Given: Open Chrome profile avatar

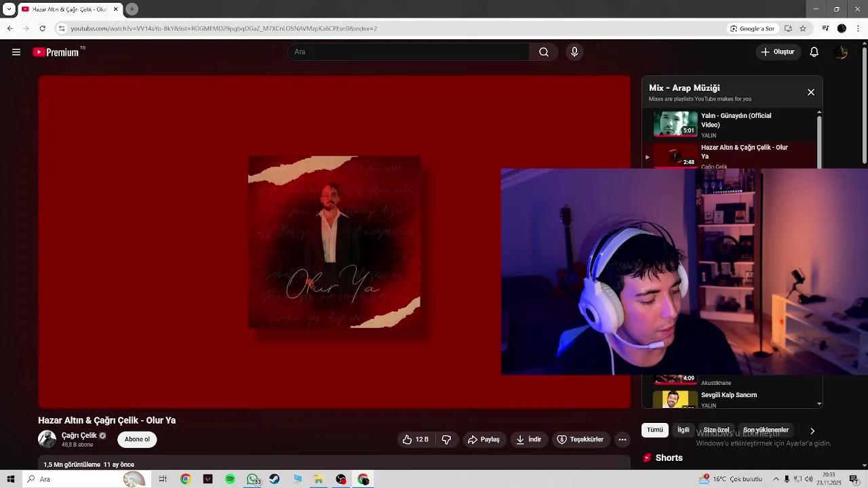Looking at the screenshot, I should click(842, 28).
